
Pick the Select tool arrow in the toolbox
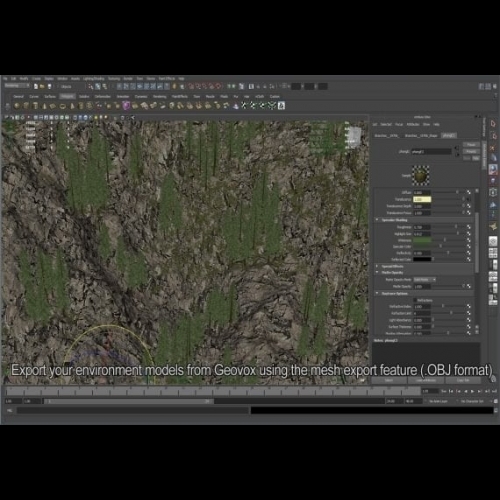pyautogui.click(x=493, y=124)
